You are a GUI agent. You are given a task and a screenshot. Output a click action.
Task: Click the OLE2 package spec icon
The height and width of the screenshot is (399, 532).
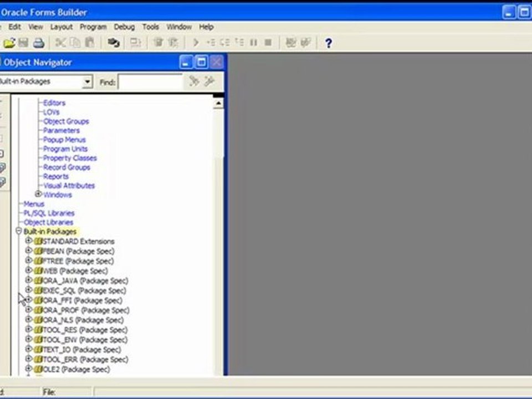click(x=38, y=369)
